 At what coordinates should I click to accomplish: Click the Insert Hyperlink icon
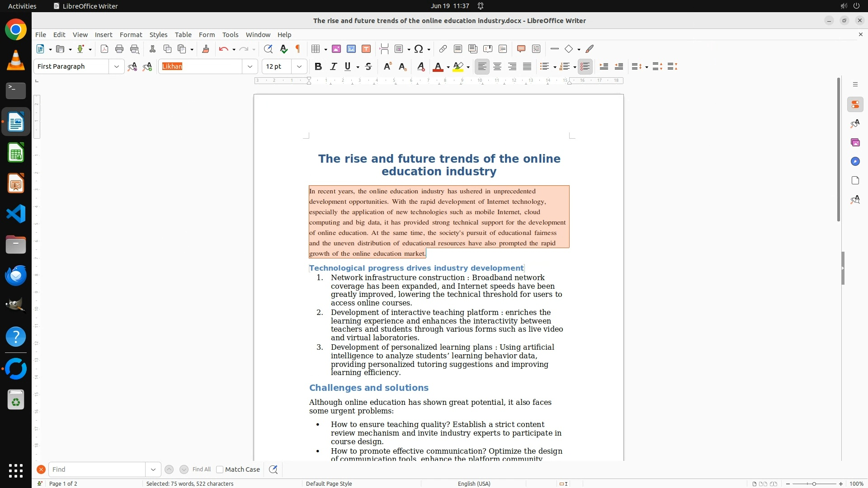(443, 49)
